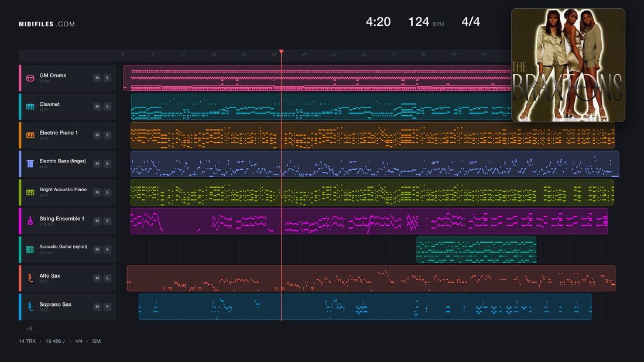The image size is (644, 362).
Task: Solo the Soprano Sax track
Action: (x=107, y=306)
